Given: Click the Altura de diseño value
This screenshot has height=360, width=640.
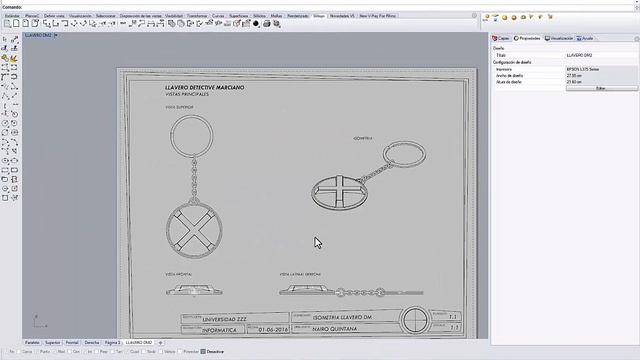Looking at the screenshot, I should click(x=601, y=82).
